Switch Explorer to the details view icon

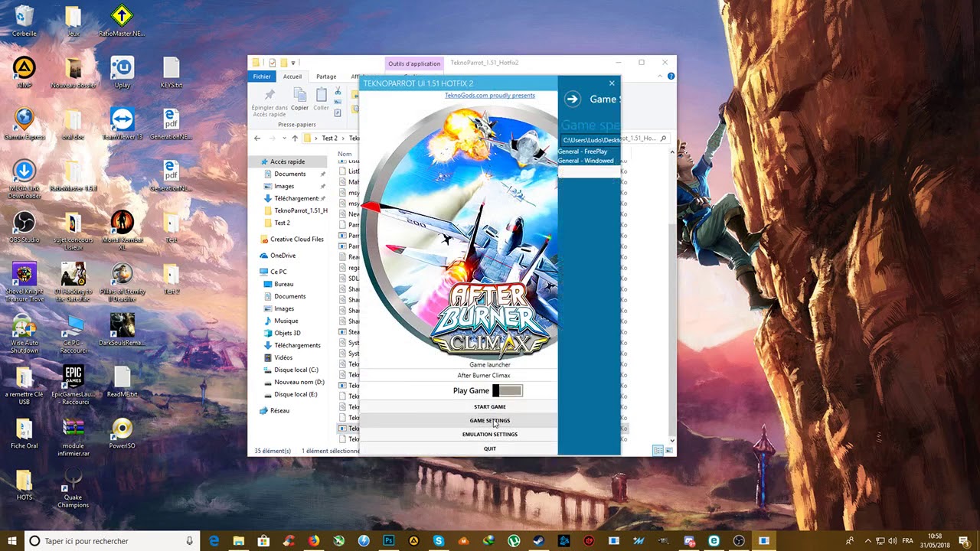click(x=658, y=451)
